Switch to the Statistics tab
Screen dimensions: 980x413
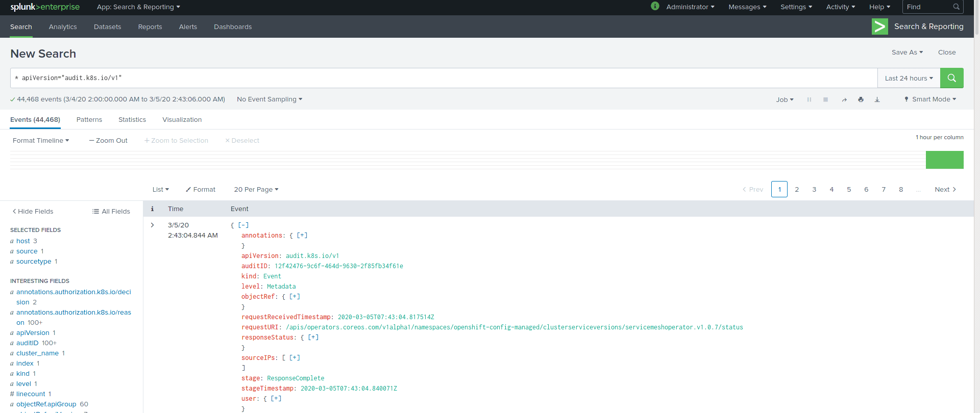[132, 119]
